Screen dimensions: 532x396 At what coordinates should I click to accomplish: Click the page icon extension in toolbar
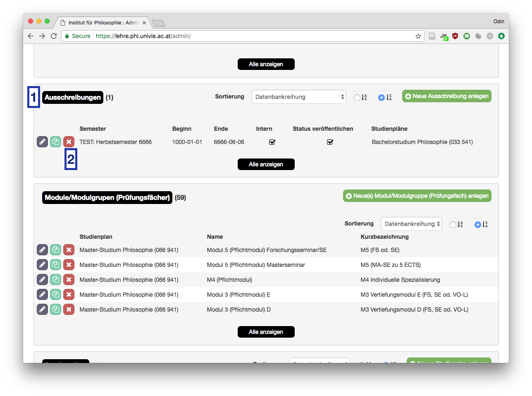[432, 36]
